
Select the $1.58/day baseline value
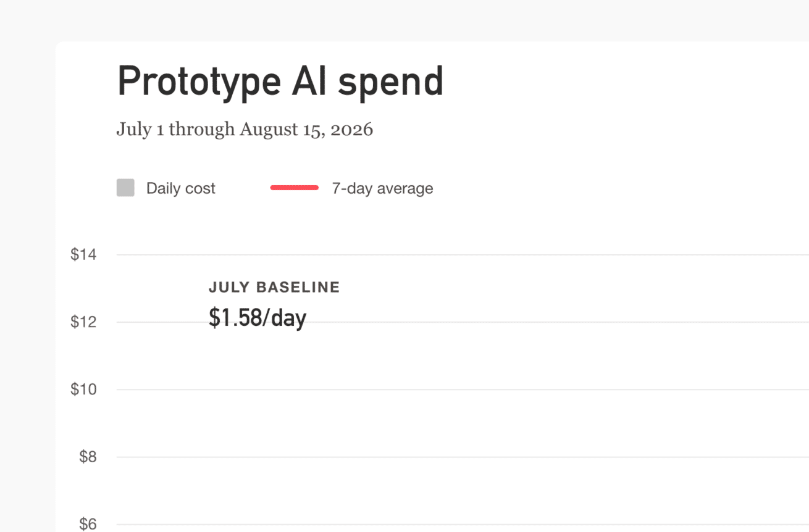click(258, 318)
